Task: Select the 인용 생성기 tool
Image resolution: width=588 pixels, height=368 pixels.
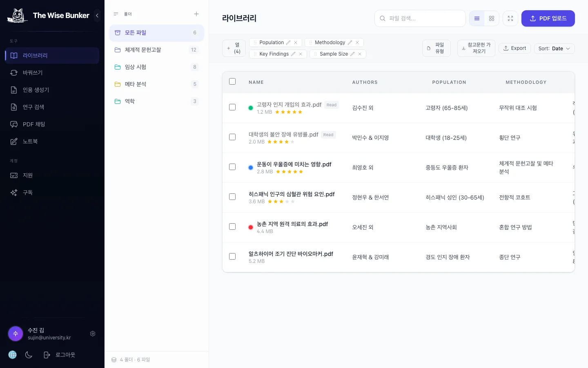Action: [x=36, y=90]
